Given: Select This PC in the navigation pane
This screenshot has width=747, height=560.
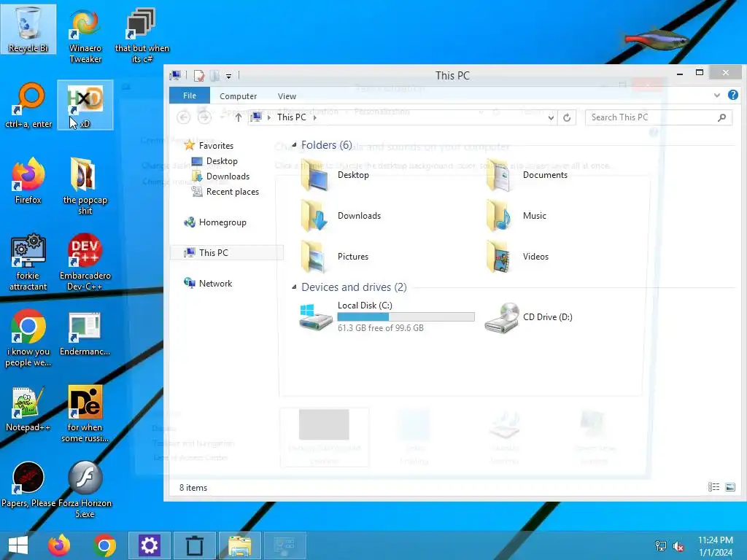Looking at the screenshot, I should (x=227, y=253).
